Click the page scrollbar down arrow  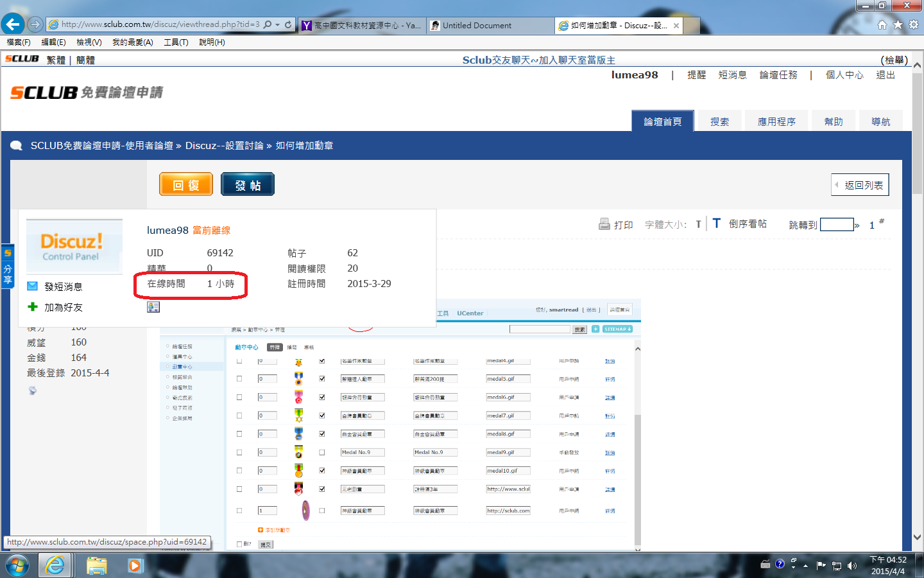tap(917, 538)
